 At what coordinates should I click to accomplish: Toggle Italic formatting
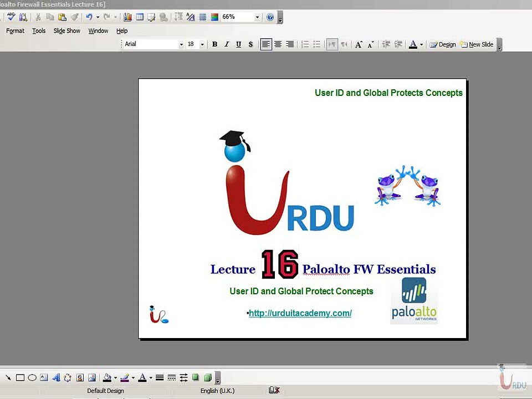click(x=227, y=44)
